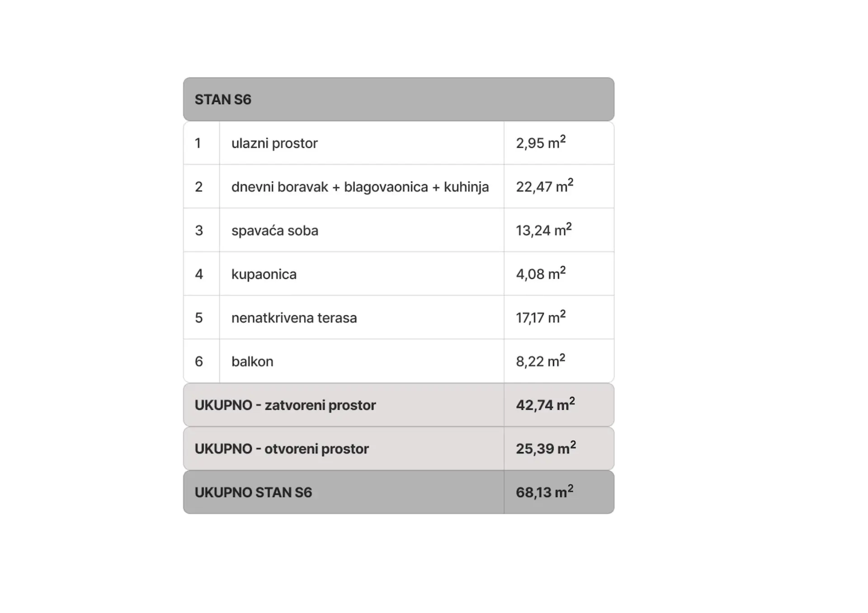Click the 17,17 m² area cell
Image resolution: width=868 pixels, height=613 pixels.
click(x=559, y=317)
